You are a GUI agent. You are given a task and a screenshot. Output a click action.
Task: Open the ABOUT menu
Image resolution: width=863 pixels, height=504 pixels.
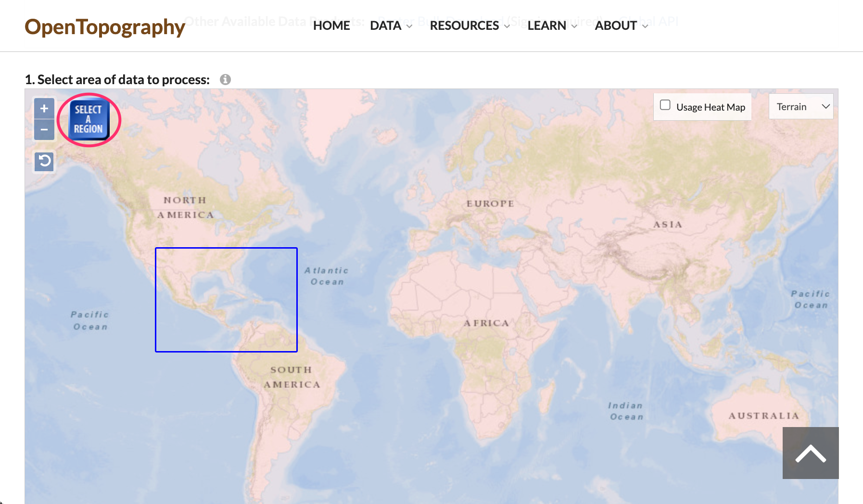tap(621, 25)
